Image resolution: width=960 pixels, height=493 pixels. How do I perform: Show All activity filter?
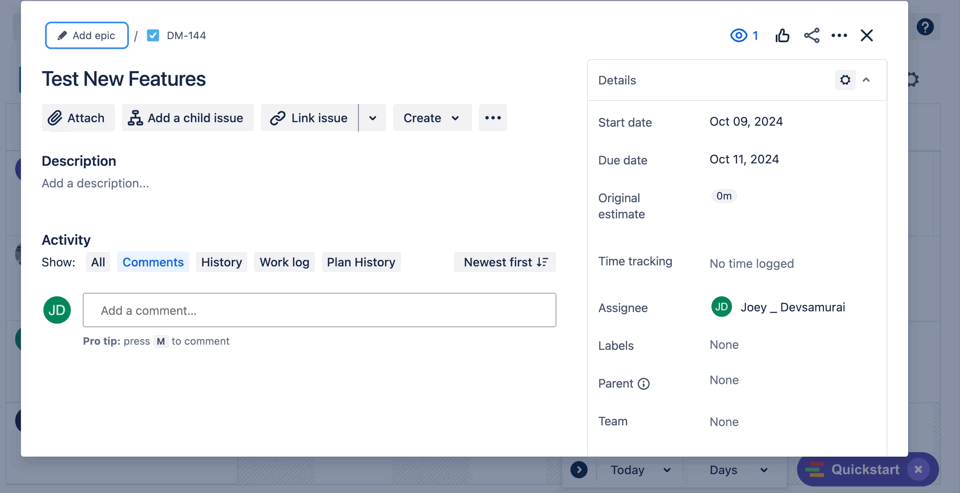click(98, 262)
